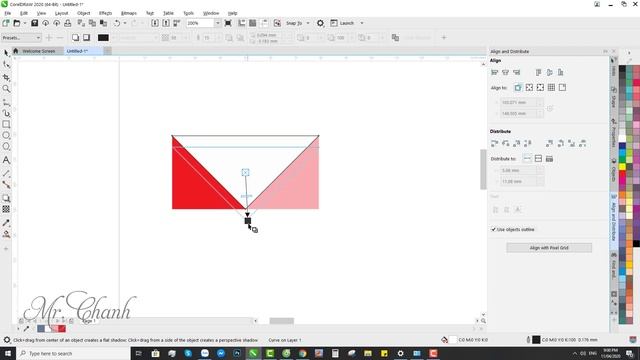The width and height of the screenshot is (640, 360).
Task: Click the Align Bottom icon in docker
Action: coord(560,72)
